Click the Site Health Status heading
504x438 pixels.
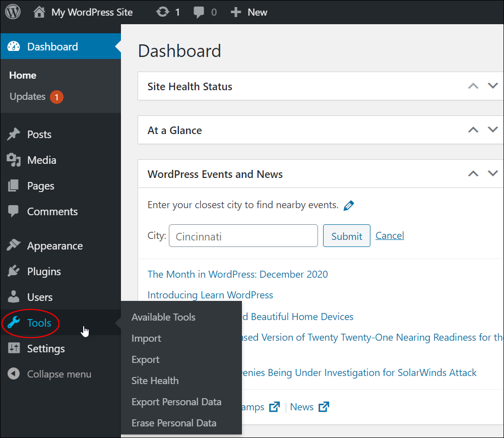point(190,87)
